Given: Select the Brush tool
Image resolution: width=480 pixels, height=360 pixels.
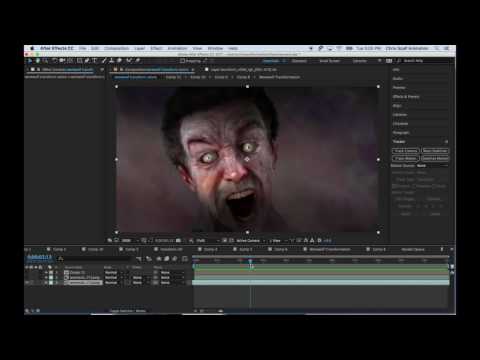Looking at the screenshot, I should [x=104, y=61].
